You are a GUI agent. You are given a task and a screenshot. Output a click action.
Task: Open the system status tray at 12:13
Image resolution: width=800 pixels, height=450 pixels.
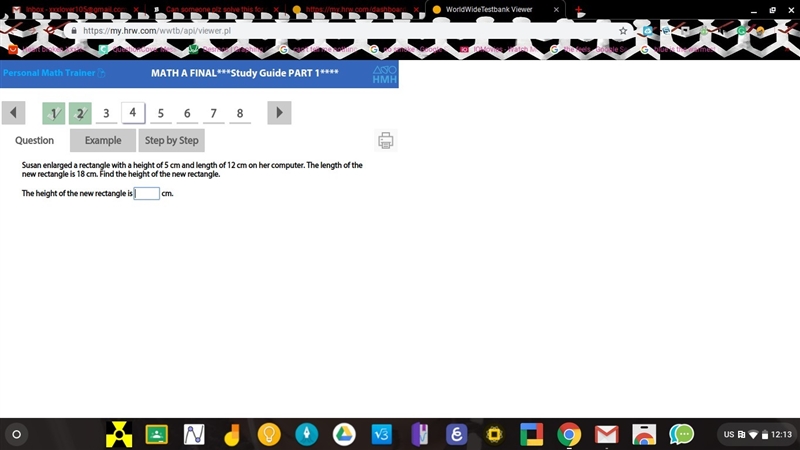tap(757, 435)
